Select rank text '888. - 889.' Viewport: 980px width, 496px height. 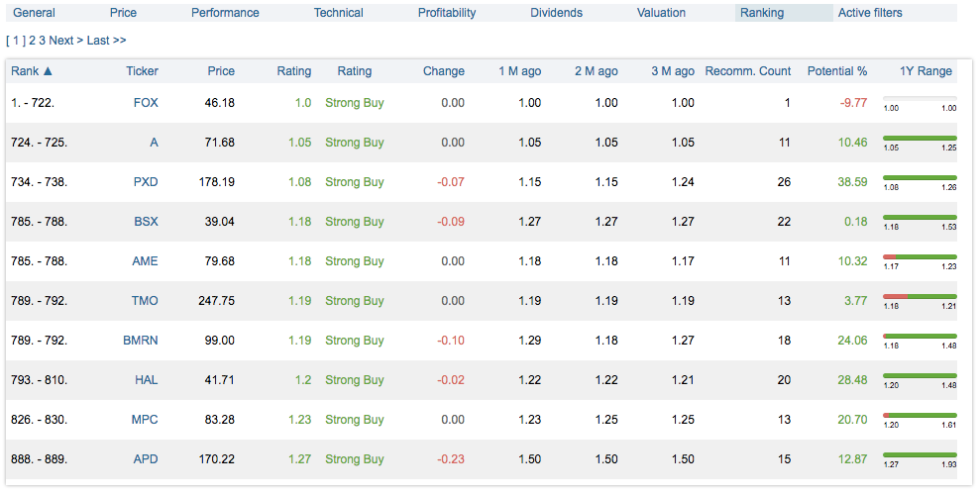(40, 459)
